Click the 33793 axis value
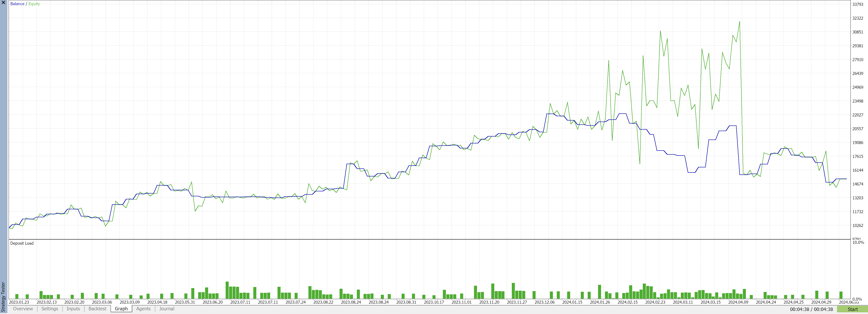This screenshot has height=314, width=868. click(x=858, y=4)
